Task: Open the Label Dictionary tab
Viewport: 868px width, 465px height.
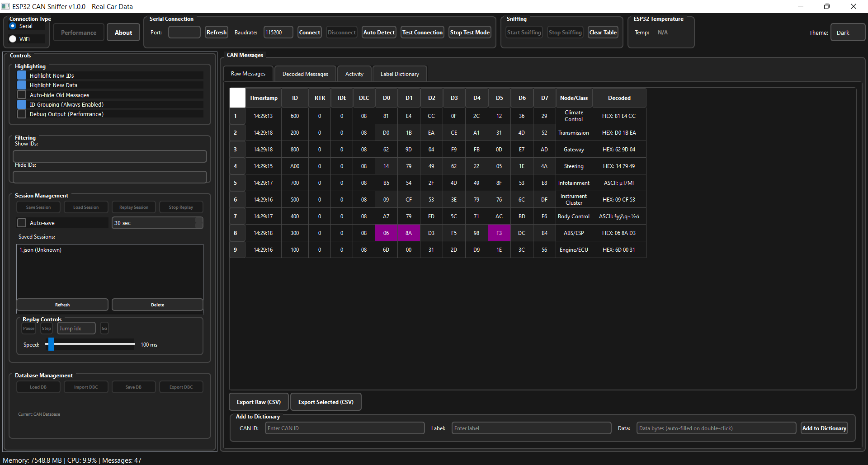Action: click(399, 74)
